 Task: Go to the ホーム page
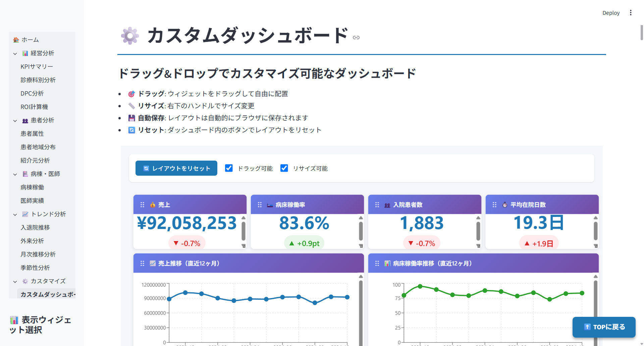(x=30, y=40)
